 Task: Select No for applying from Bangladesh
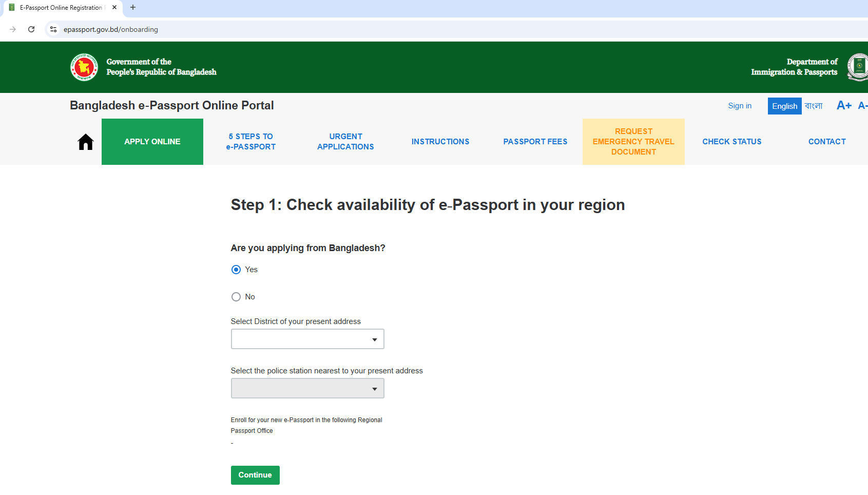coord(236,297)
